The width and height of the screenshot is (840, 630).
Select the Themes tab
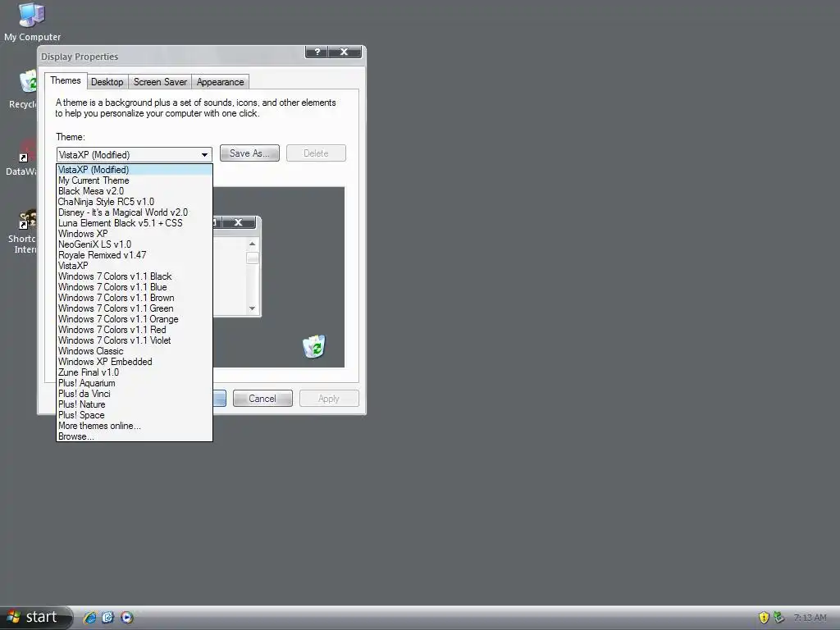point(66,80)
